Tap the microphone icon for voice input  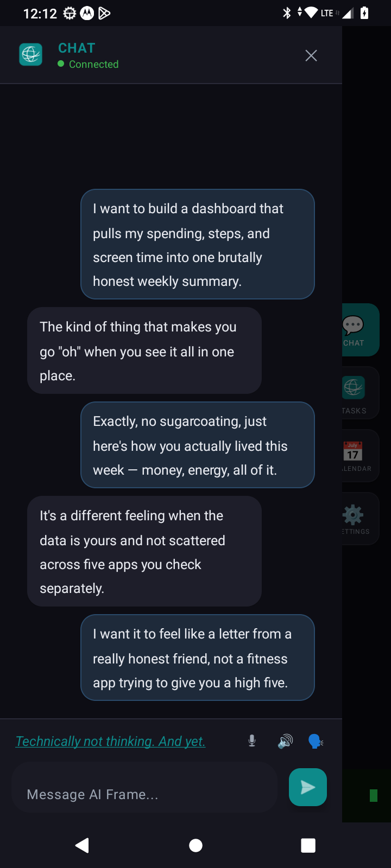(x=251, y=740)
